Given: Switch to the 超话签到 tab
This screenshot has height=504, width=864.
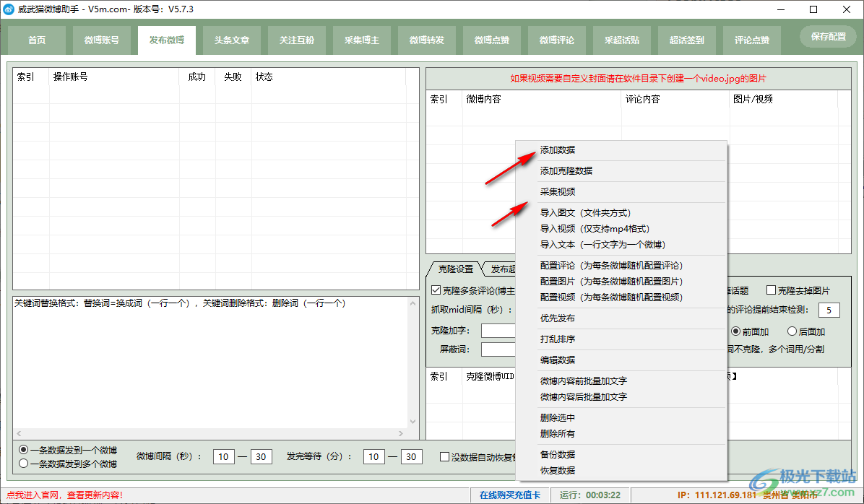Looking at the screenshot, I should 687,40.
